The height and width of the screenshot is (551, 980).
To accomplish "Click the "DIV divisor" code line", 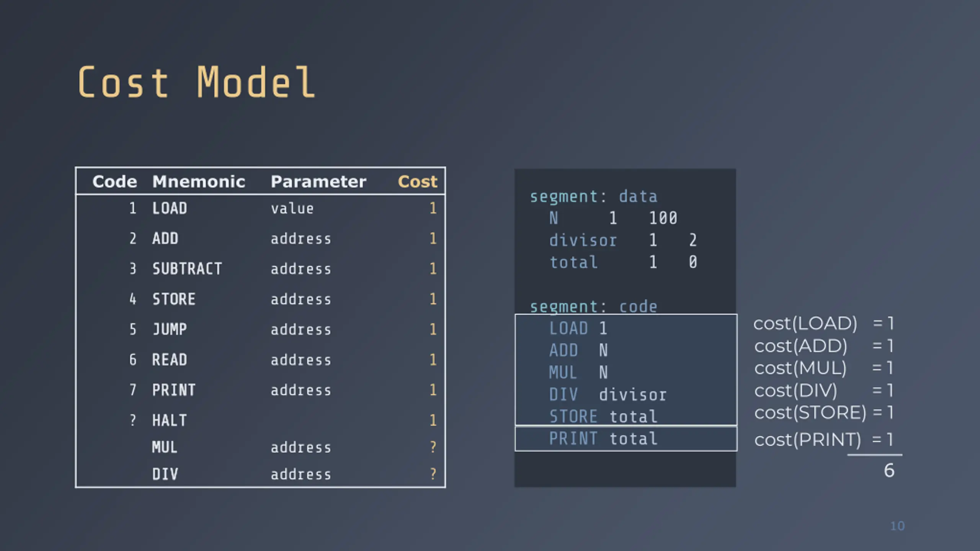I will pyautogui.click(x=608, y=395).
